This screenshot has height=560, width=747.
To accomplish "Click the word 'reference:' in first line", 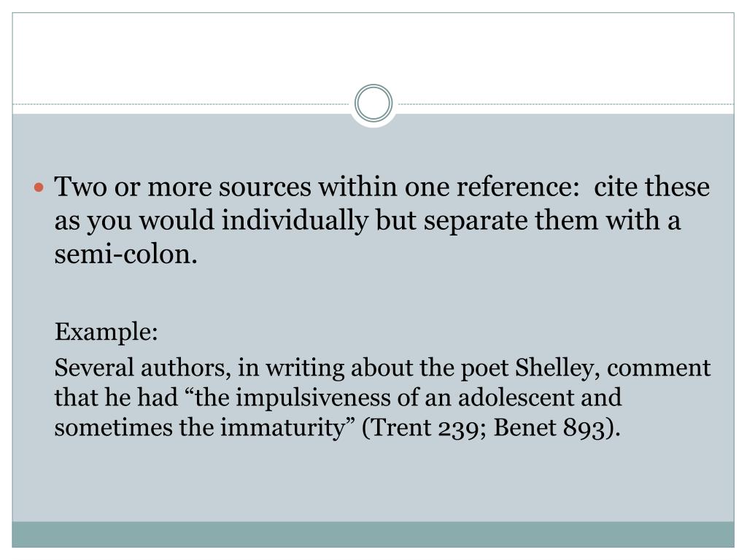I will pos(518,186).
